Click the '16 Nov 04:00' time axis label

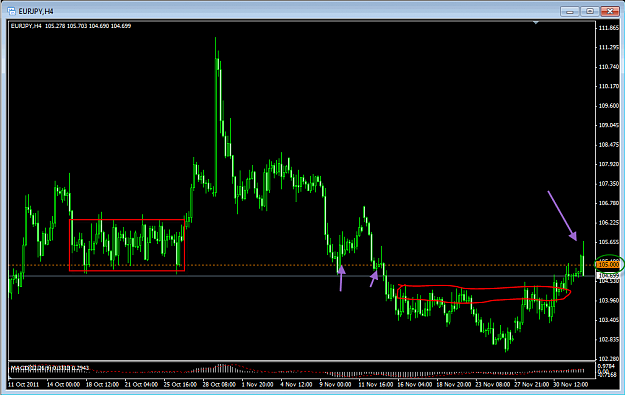415,385
